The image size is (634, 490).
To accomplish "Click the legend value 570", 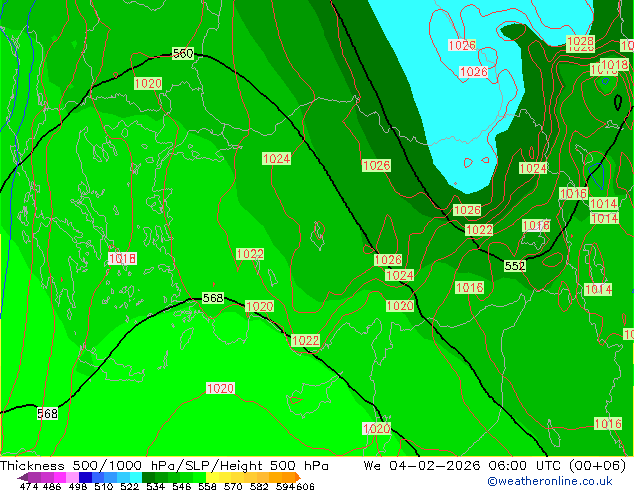I will tap(232, 486).
